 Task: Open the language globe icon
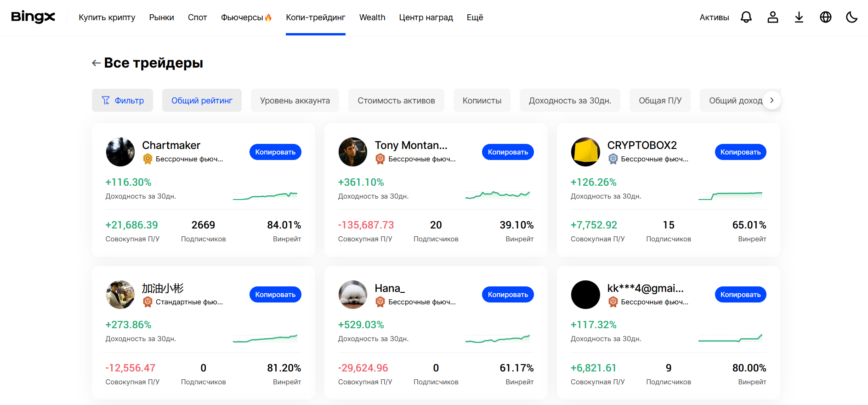coord(826,17)
